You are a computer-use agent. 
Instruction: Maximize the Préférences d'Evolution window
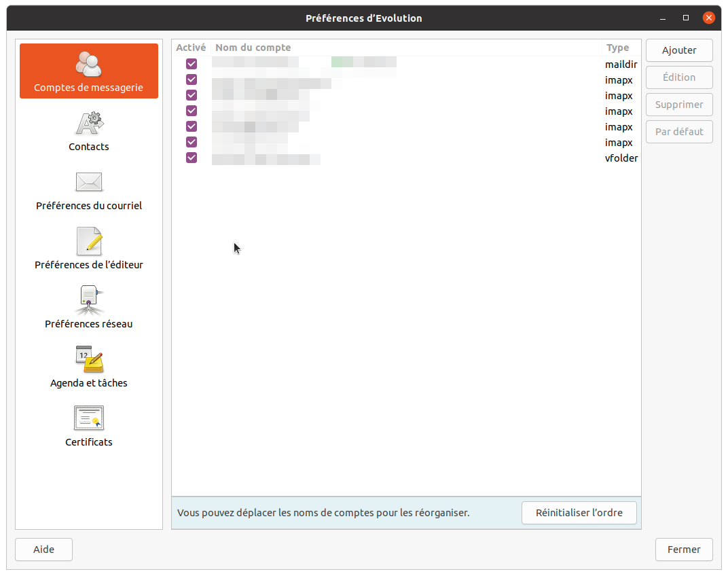tap(686, 18)
